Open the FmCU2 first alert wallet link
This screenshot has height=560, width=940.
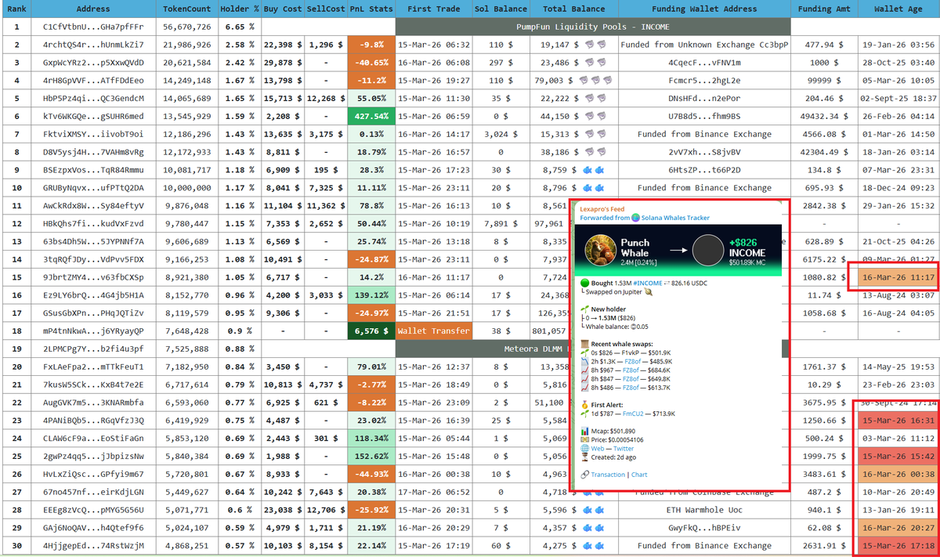[x=633, y=414]
